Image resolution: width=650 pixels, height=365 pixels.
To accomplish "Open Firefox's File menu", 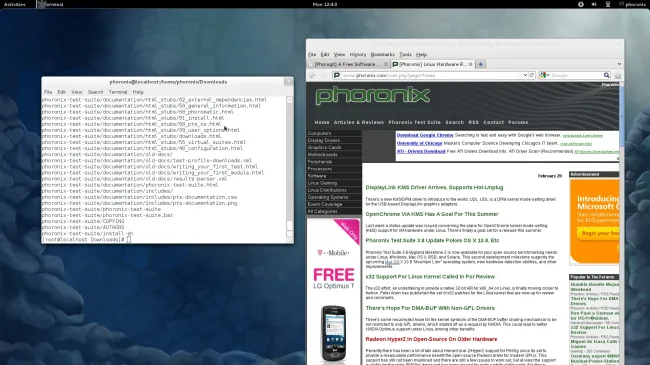I will [312, 54].
